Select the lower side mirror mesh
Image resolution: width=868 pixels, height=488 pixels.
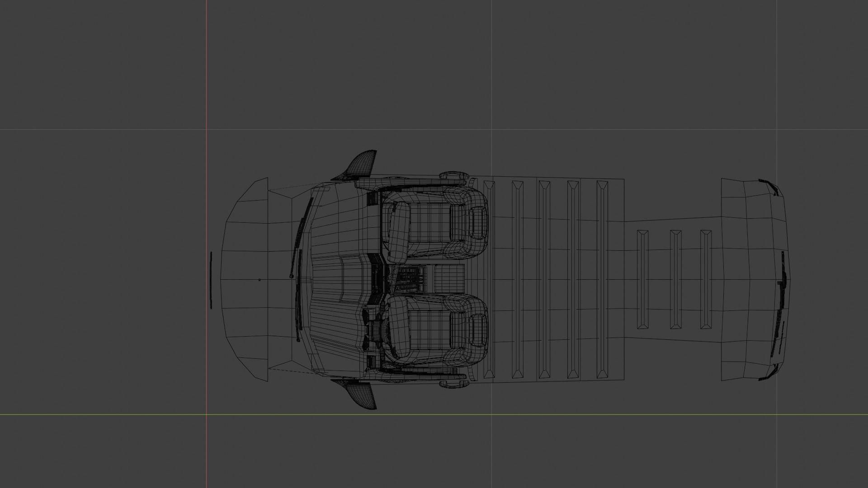point(362,395)
